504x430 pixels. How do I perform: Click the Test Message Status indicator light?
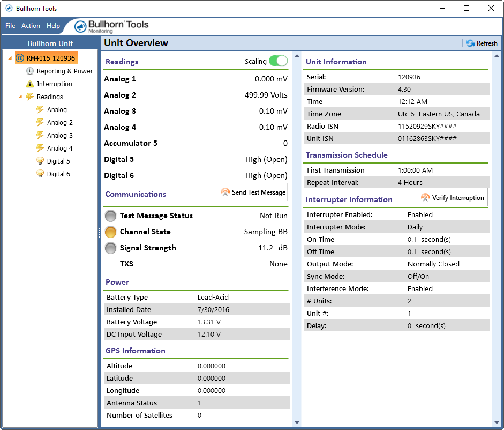point(110,216)
